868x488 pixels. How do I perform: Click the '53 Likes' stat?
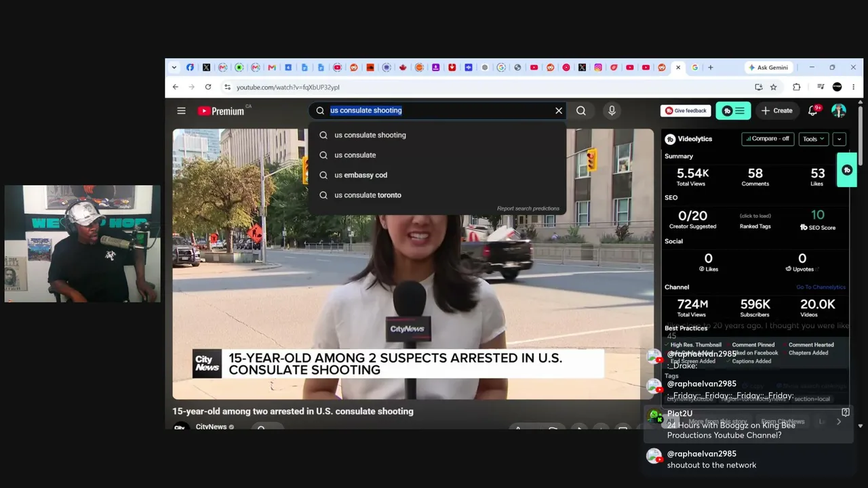[817, 176]
